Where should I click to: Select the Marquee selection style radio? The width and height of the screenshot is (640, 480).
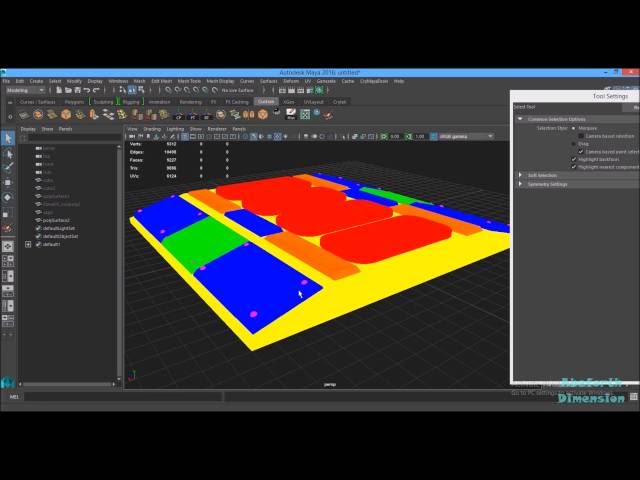pos(573,128)
